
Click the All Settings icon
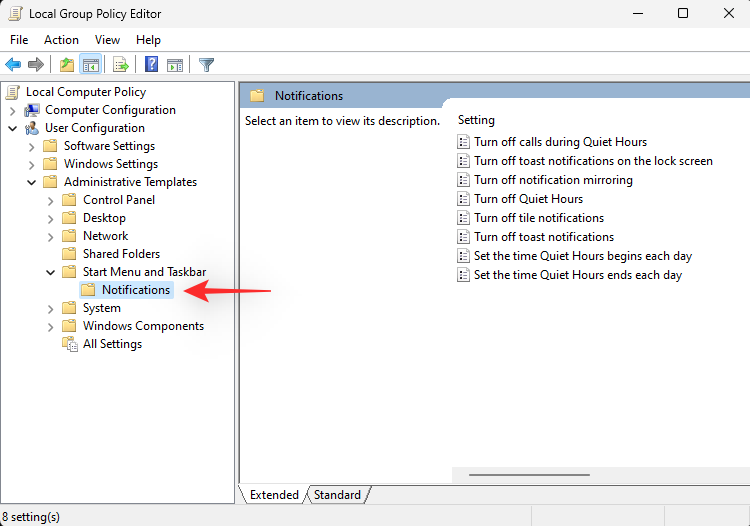pyautogui.click(x=70, y=344)
